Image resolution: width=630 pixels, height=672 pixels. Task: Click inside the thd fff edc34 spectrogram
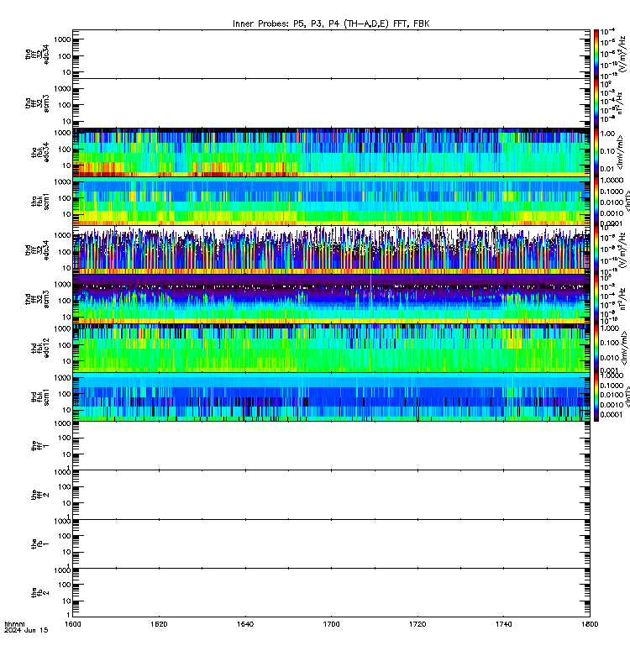click(x=331, y=249)
